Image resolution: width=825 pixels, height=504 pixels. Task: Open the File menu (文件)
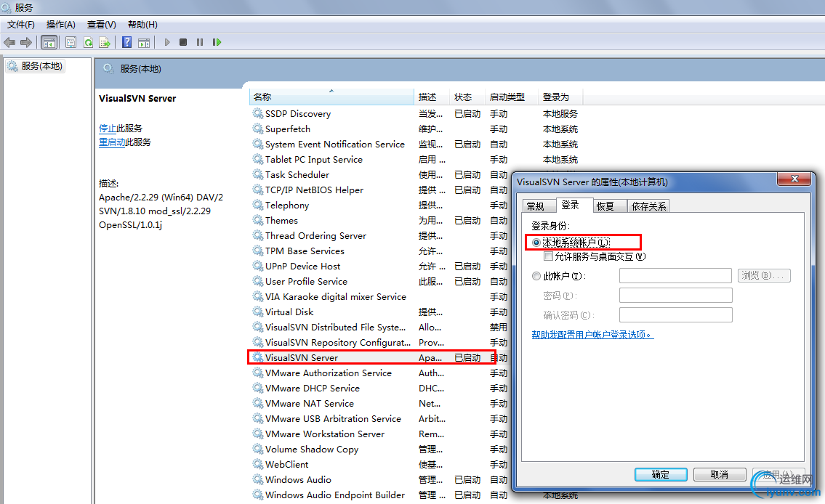point(21,25)
